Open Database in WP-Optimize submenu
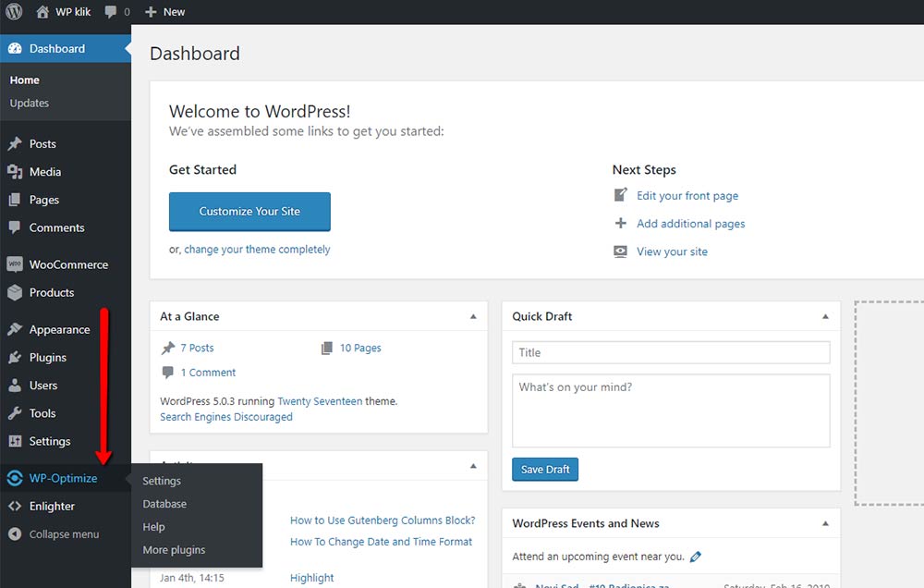 (164, 504)
